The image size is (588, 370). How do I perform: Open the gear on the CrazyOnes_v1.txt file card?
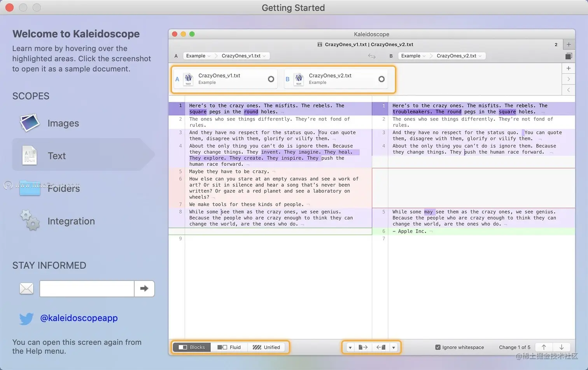coord(271,79)
